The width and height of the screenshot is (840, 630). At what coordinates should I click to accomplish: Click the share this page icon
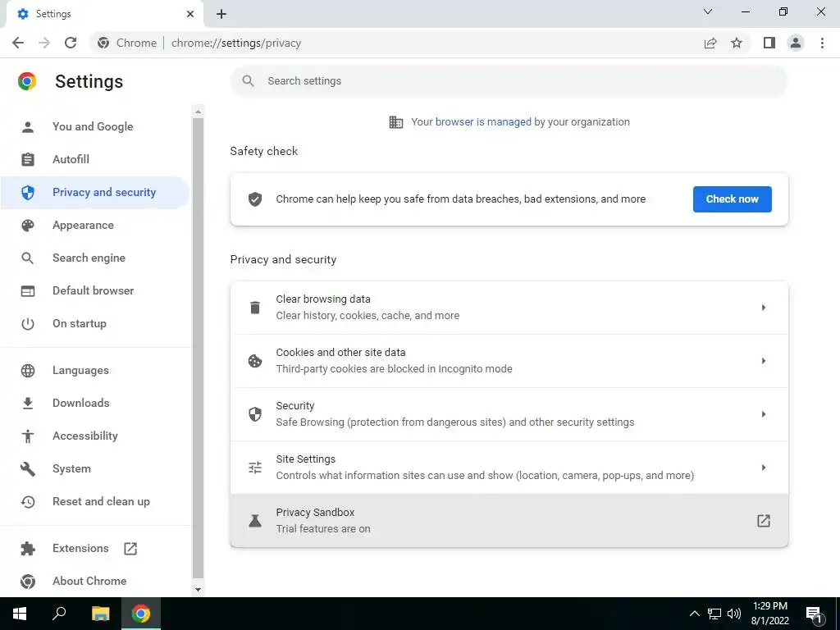(710, 43)
